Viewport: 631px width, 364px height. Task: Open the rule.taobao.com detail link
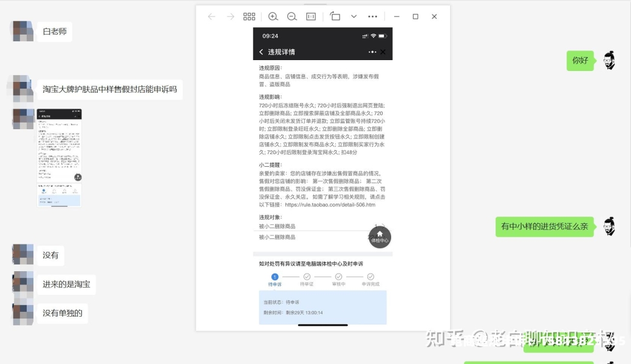point(330,204)
